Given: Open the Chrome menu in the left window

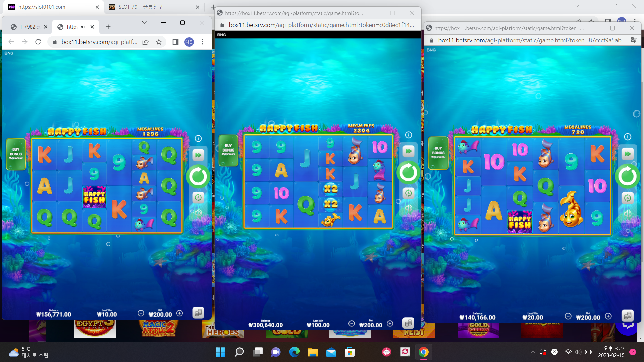Looking at the screenshot, I should [x=202, y=42].
